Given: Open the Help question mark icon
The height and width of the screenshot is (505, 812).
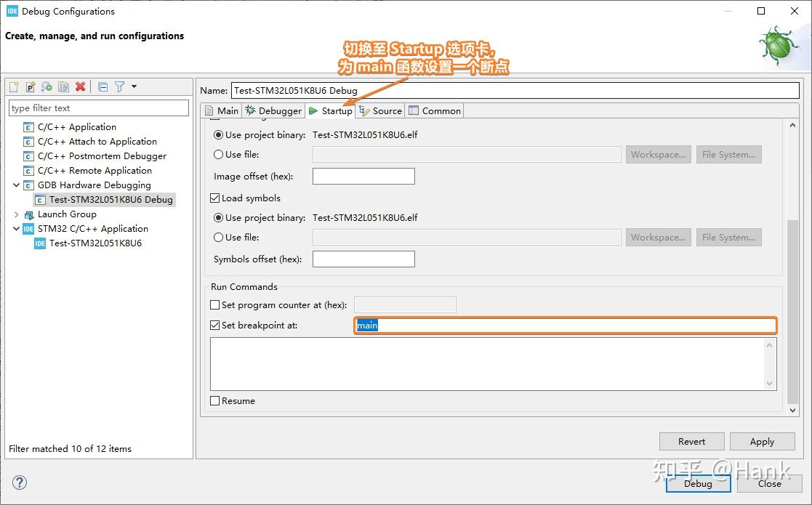Looking at the screenshot, I should coord(20,482).
